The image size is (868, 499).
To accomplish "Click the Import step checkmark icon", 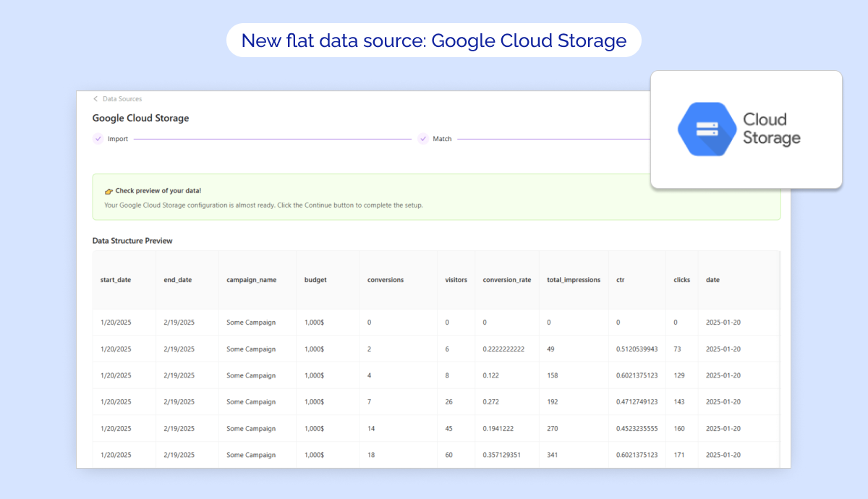I will [x=98, y=139].
